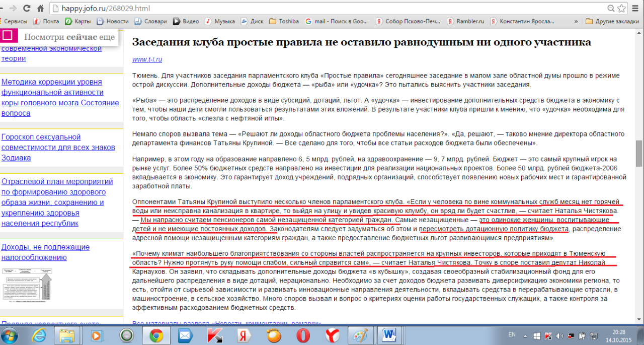Viewport: 644px width, 345px height.
Task: Open the Другие закладки folder
Action: pyautogui.click(x=613, y=22)
